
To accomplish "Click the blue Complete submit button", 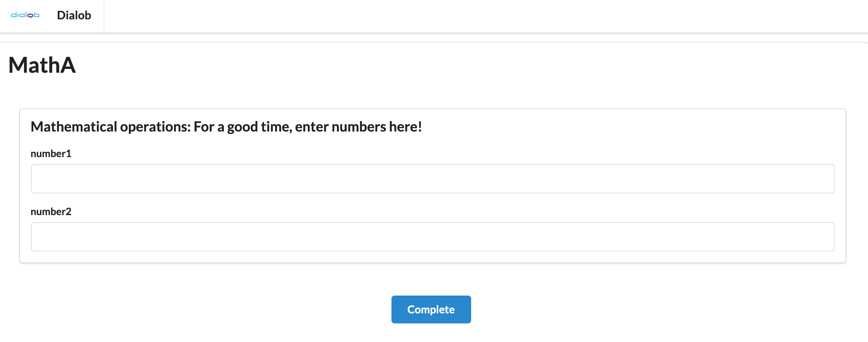I will (431, 309).
